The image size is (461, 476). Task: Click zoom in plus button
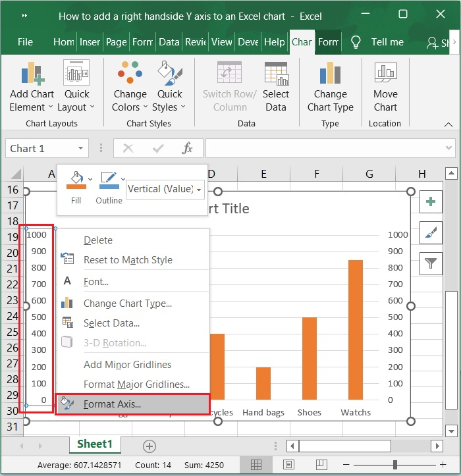[443, 464]
